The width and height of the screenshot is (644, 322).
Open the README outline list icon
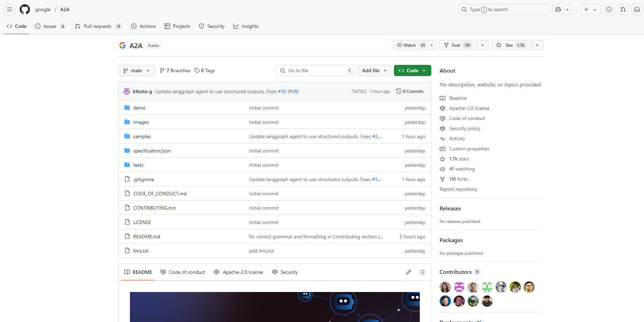click(422, 272)
